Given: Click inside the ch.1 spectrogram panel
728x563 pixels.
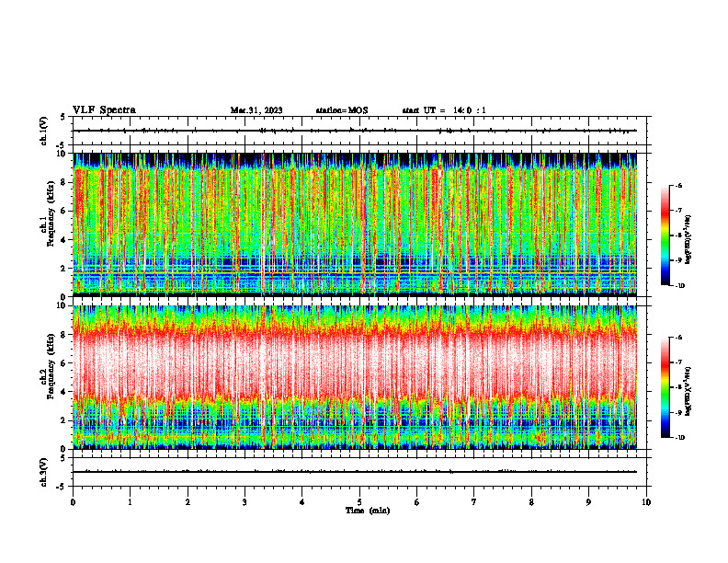Looking at the screenshot, I should (355, 224).
